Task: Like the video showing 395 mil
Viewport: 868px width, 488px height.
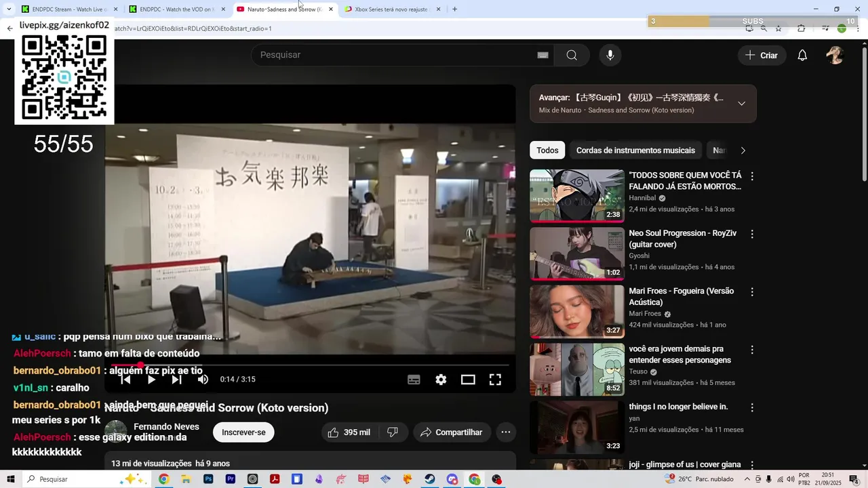Action: point(349,432)
